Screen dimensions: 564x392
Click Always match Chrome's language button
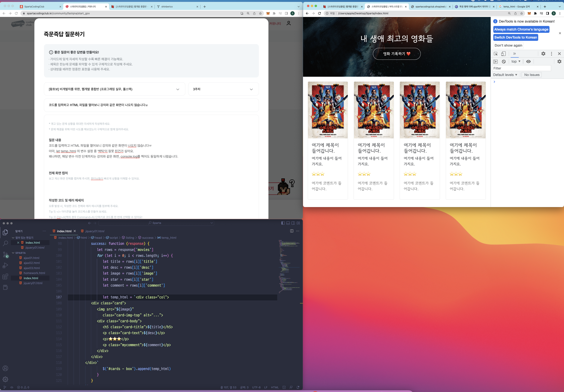point(521,29)
